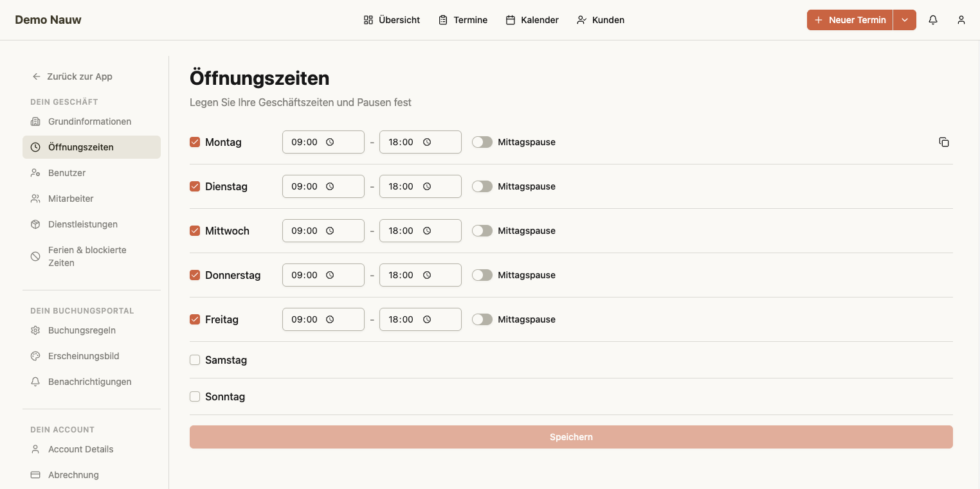Switch to the Kunden navigation item
This screenshot has height=489, width=980.
(601, 20)
